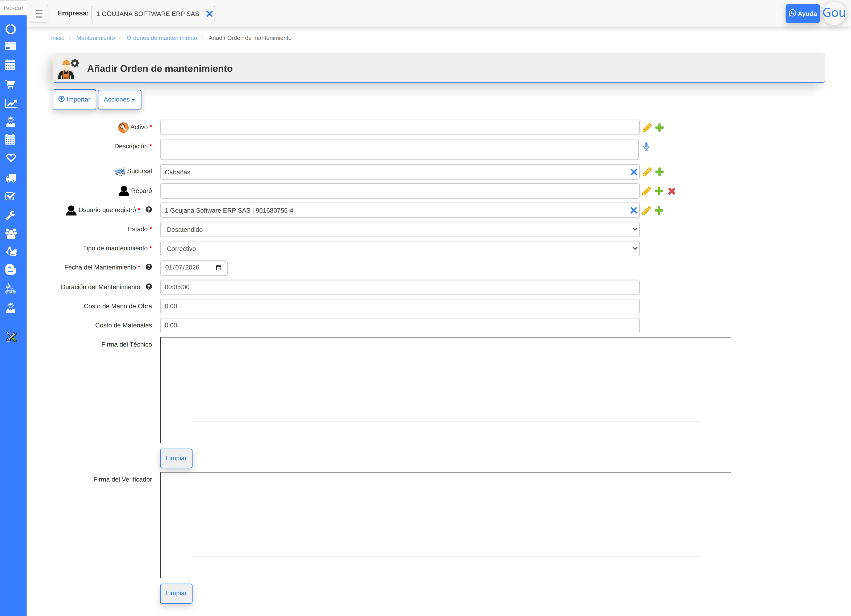Open the shopping cart sidebar module
The image size is (851, 616).
[11, 84]
